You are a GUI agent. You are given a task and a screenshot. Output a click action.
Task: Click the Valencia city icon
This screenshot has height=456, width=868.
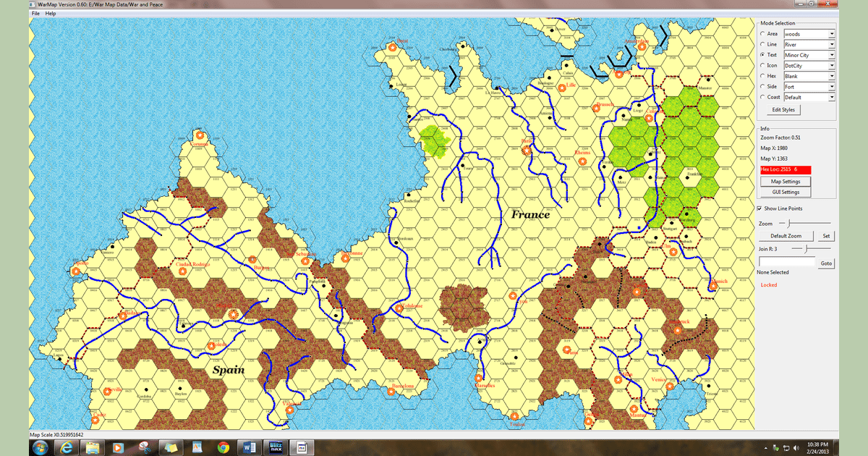coord(289,410)
